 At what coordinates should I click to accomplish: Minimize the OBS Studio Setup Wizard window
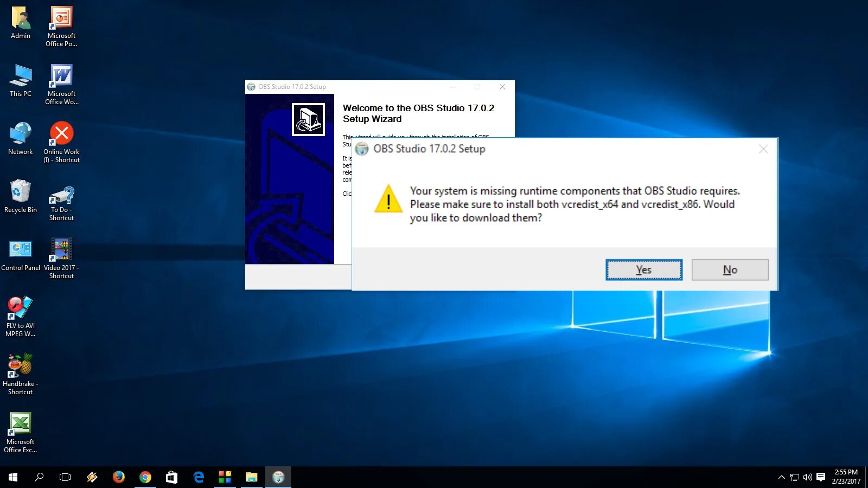[453, 87]
